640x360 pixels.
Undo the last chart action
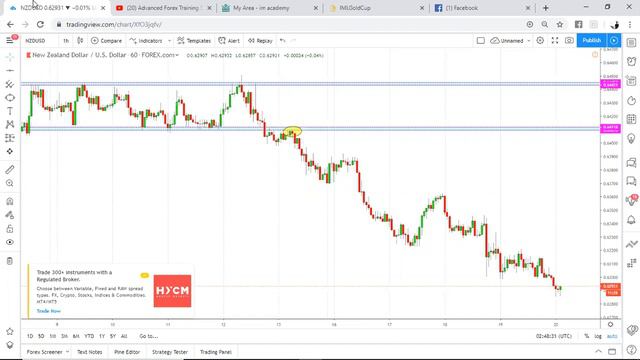pos(282,41)
